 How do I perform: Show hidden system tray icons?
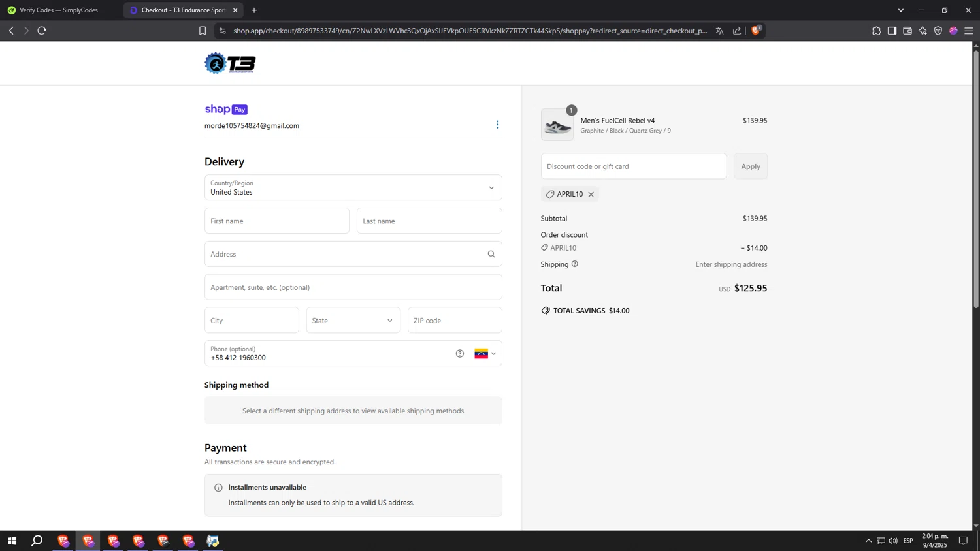coord(868,541)
